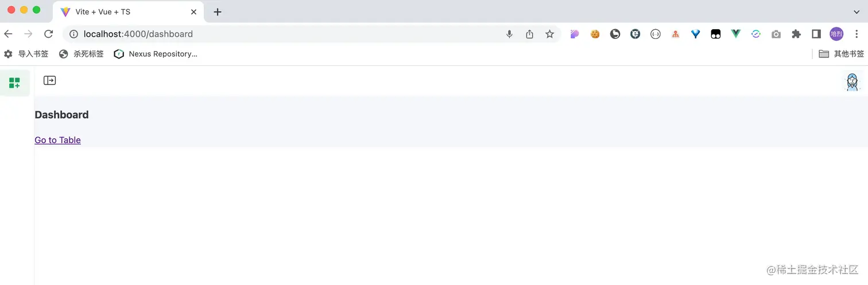The height and width of the screenshot is (285, 868).
Task: Open the user avatar menu
Action: click(852, 82)
